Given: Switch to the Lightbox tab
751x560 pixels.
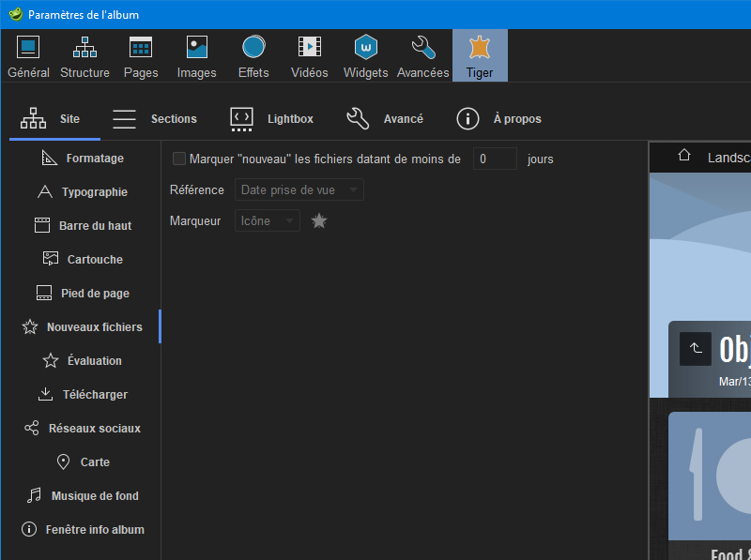Looking at the screenshot, I should tap(271, 119).
